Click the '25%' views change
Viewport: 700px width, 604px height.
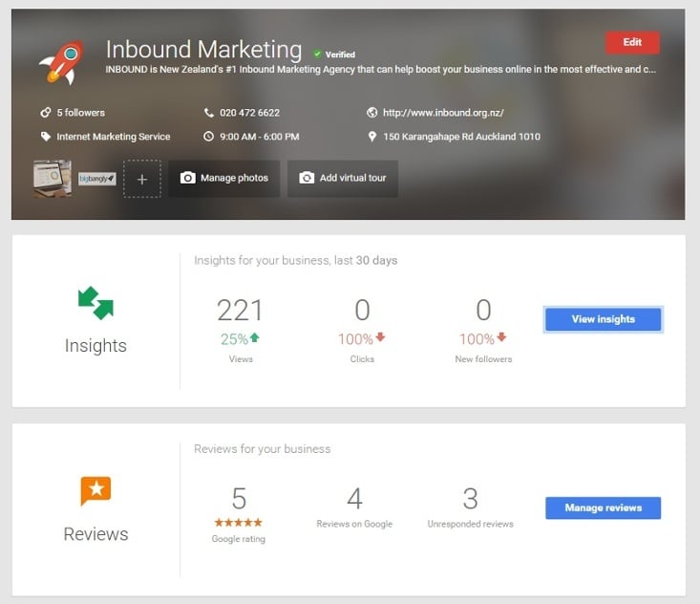click(234, 339)
